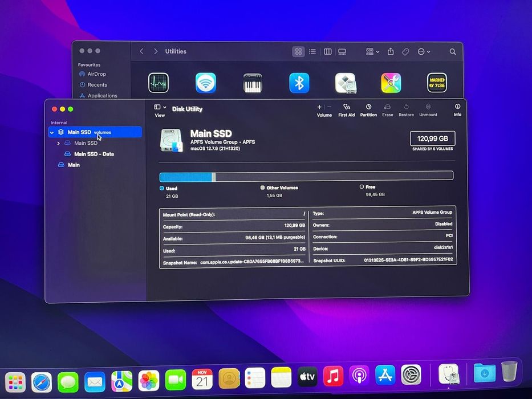The image size is (532, 399).
Task: Open Safari from the Dock
Action: (42, 382)
